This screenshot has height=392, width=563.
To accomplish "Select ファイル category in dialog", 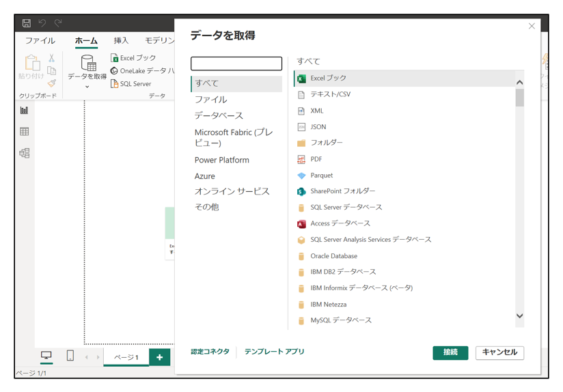I will click(210, 100).
